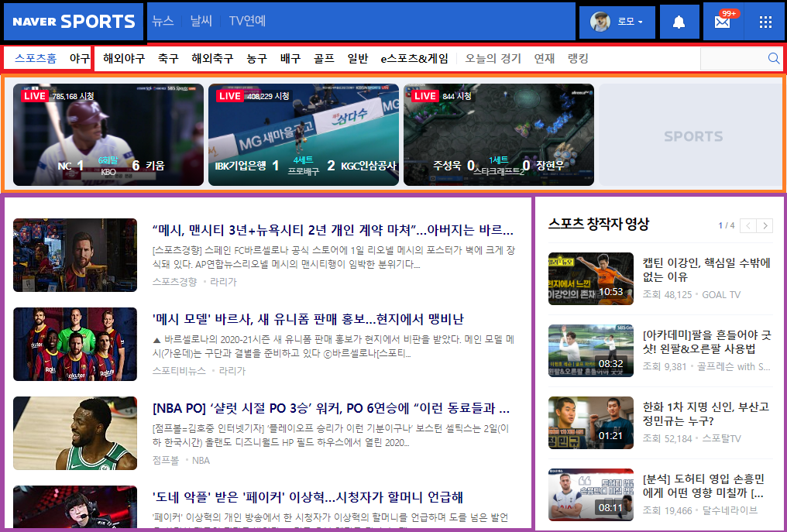The image size is (787, 532).
Task: Open TV연예 in the top bar
Action: 247,21
